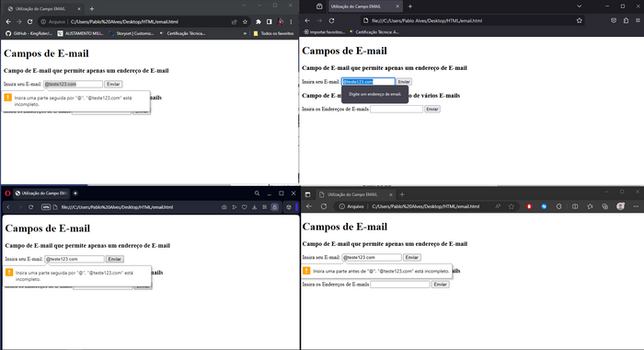Open the Firefox hamburger menu
Image resolution: width=644 pixels, height=350 pixels.
point(638,20)
